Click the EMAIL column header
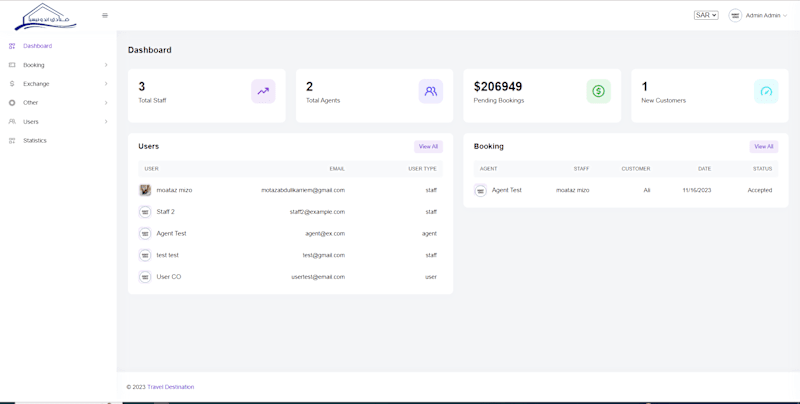This screenshot has width=800, height=404. pyautogui.click(x=337, y=169)
